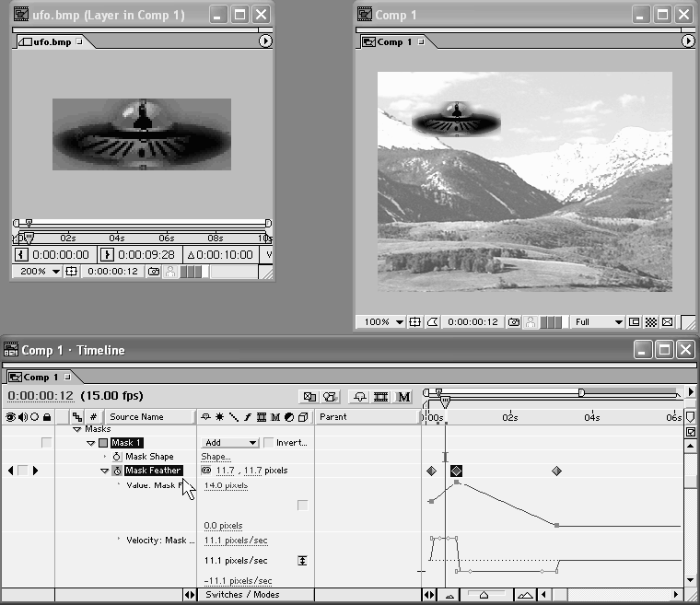
Task: Enable Motion Blur button in Timeline
Action: (x=403, y=397)
